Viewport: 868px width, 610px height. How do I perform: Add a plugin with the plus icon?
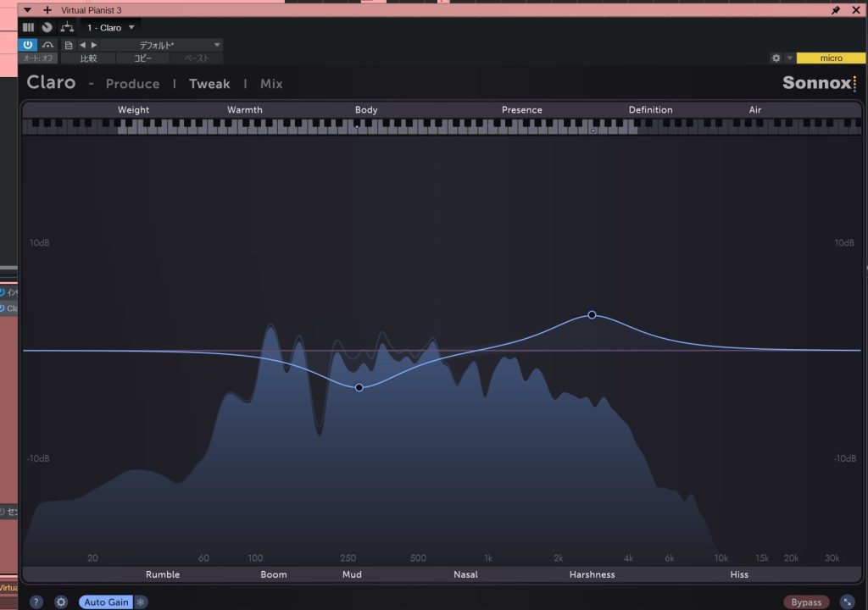(47, 10)
